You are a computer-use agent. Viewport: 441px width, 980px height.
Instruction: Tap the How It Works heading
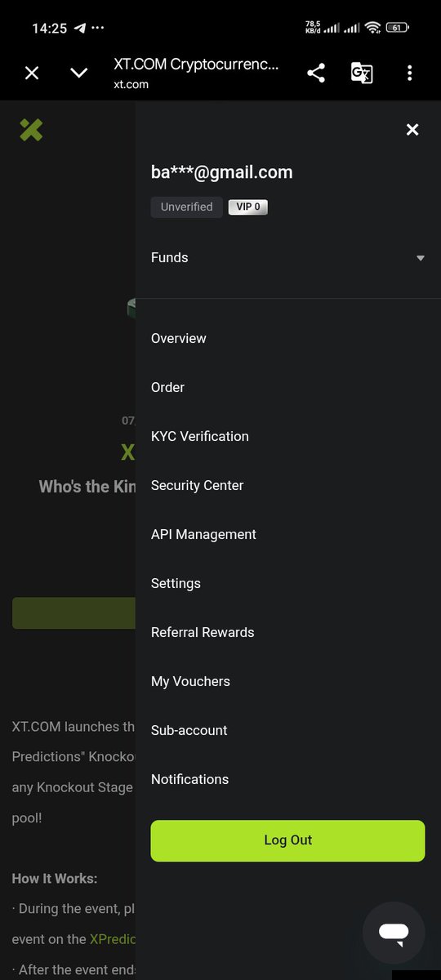(55, 879)
